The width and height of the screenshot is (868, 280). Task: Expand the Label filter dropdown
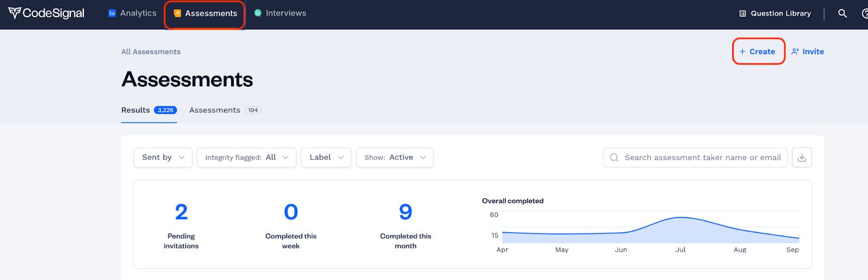326,157
